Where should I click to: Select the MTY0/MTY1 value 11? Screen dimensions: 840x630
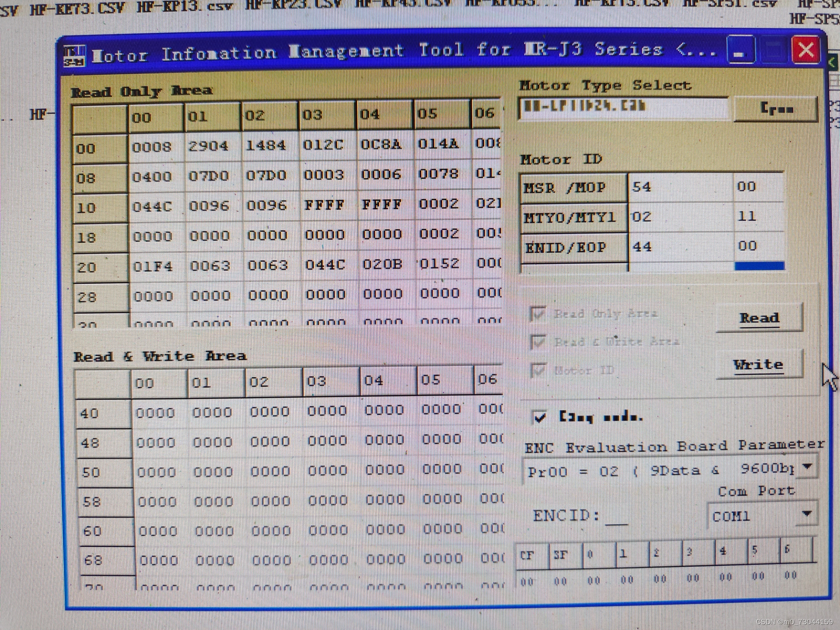[759, 216]
